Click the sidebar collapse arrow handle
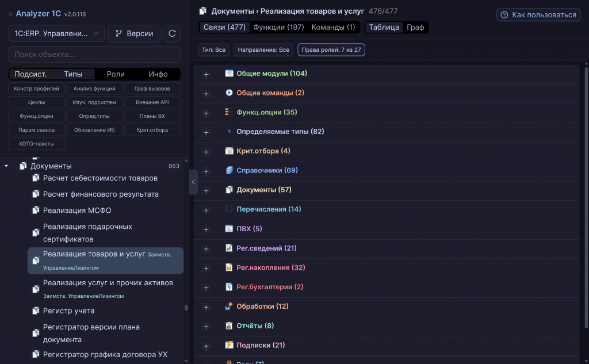Screen dimensions: 589x364 point(193,182)
